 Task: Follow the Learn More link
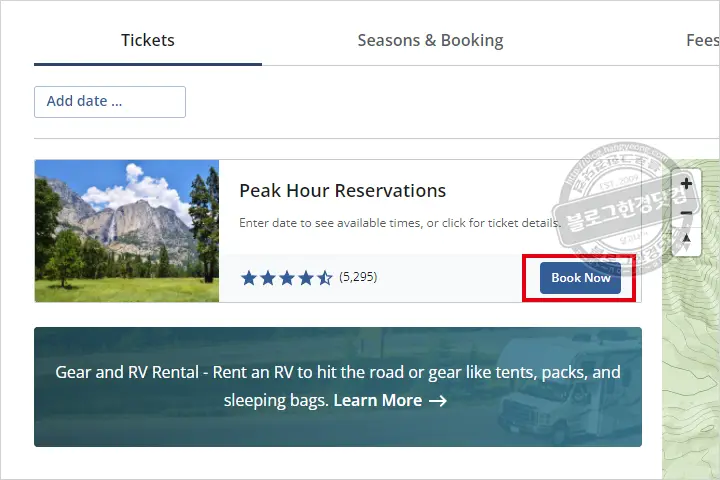[377, 401]
